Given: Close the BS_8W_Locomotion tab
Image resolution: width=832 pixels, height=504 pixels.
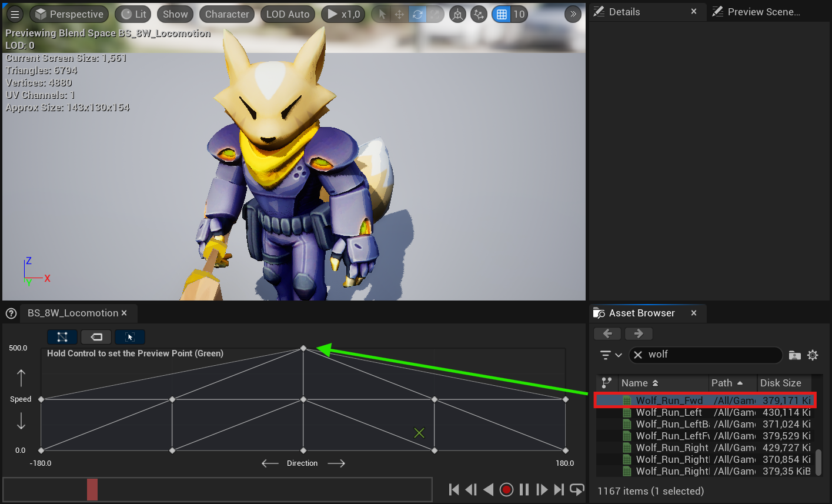Looking at the screenshot, I should click(124, 313).
